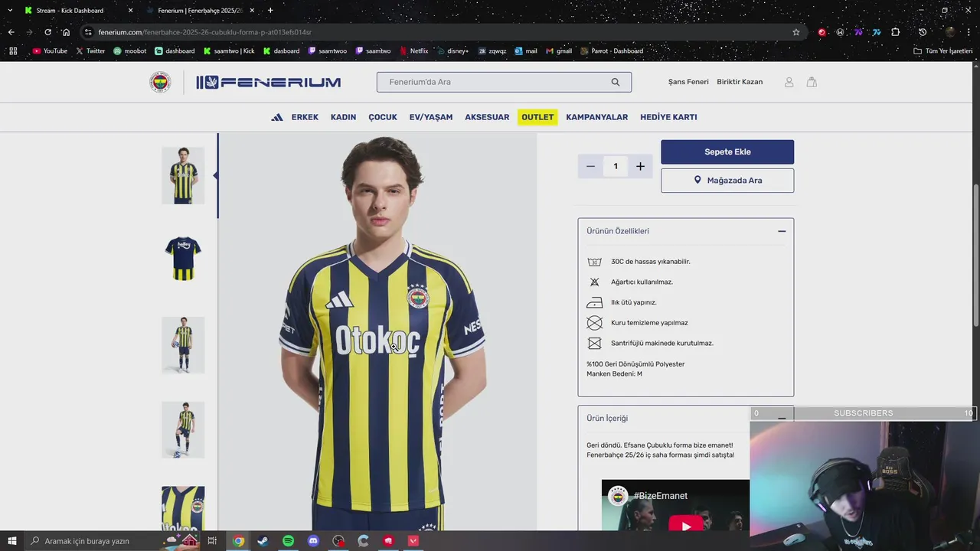This screenshot has width=980, height=551.
Task: Open the Netflix bookmark
Action: click(414, 51)
